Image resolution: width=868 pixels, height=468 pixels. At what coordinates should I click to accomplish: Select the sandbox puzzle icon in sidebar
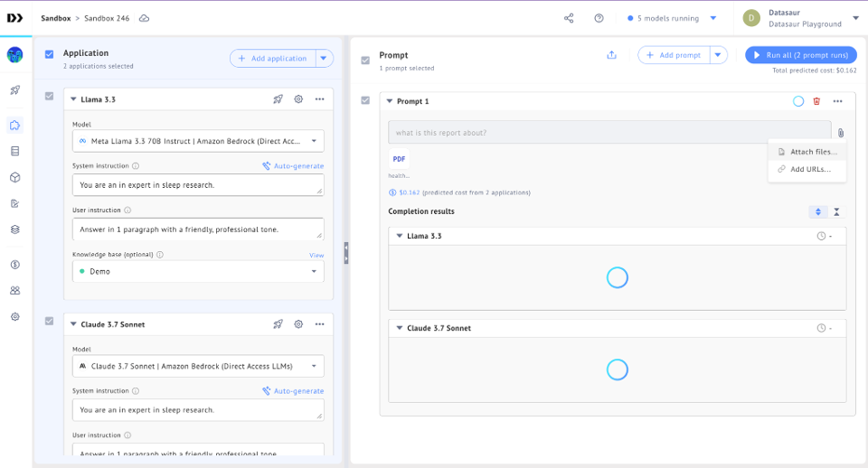point(15,125)
